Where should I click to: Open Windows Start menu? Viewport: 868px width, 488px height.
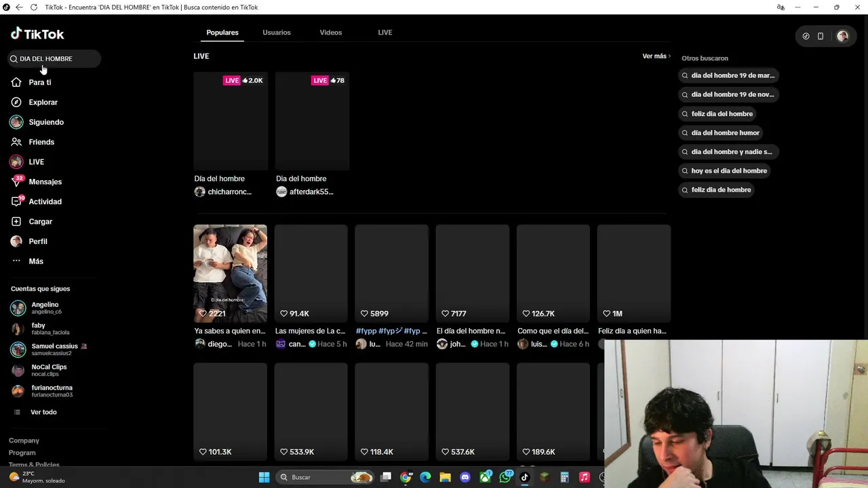click(264, 477)
